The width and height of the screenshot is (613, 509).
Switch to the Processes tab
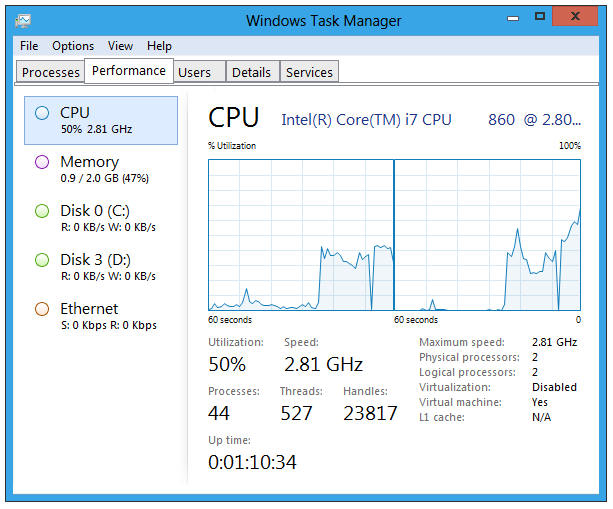(x=50, y=72)
